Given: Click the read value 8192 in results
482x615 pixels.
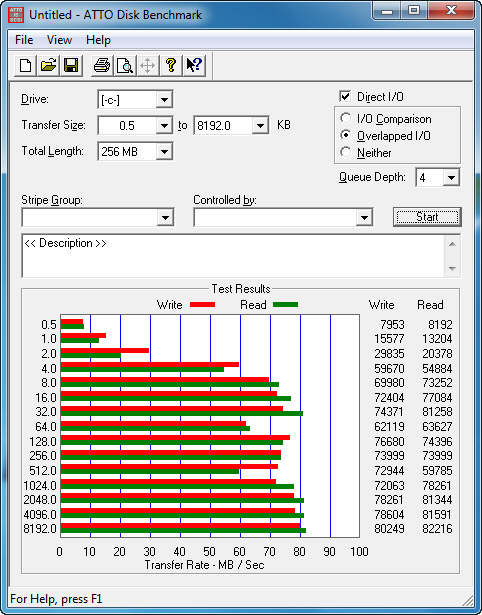Looking at the screenshot, I should click(440, 325).
